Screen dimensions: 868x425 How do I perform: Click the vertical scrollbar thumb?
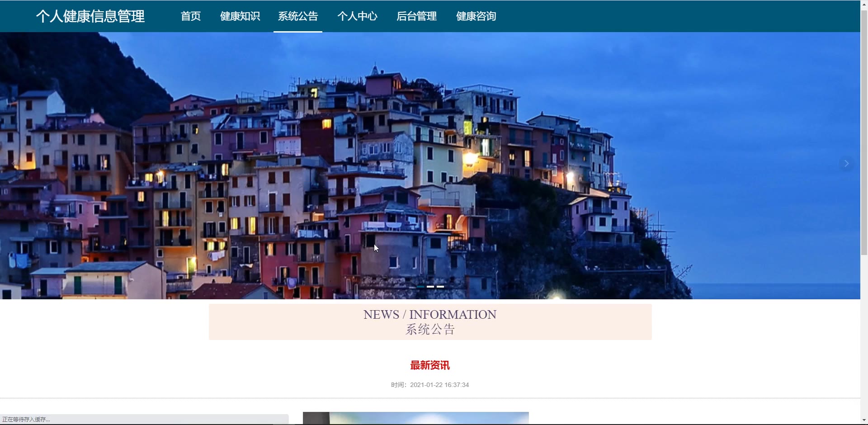(864, 132)
